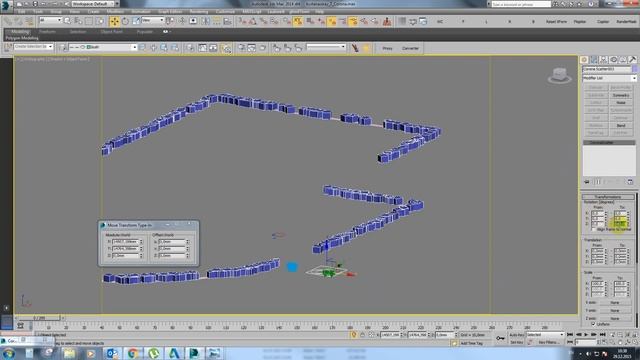Click Absolute X field in Move Transform Type-In
640x360 pixels.
126,242
